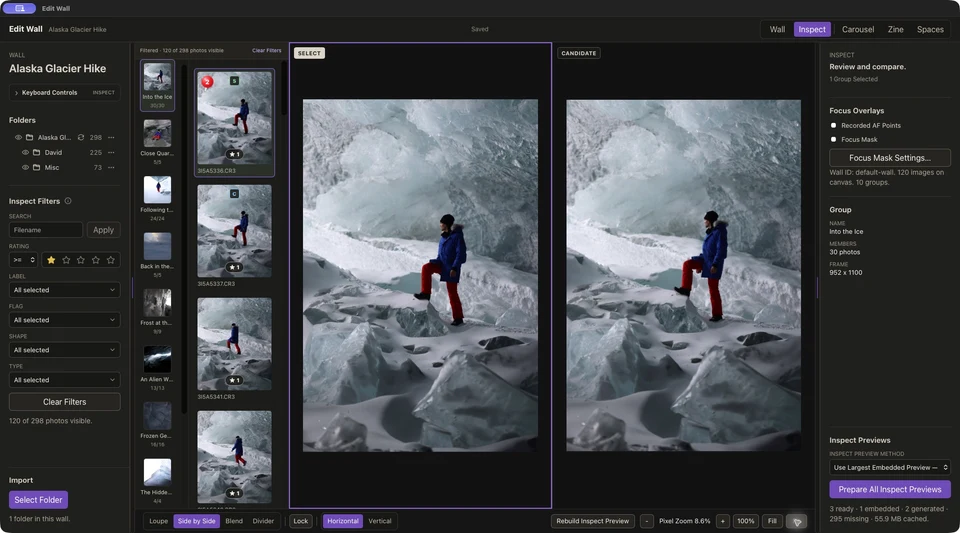
Task: Set rating filter to three stars
Action: tap(81, 260)
